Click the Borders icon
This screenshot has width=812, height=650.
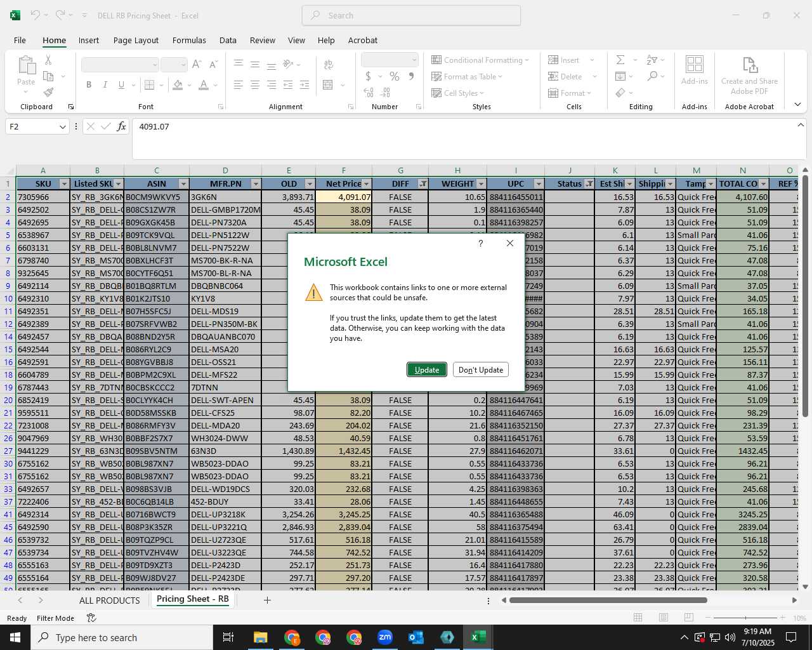click(x=150, y=84)
